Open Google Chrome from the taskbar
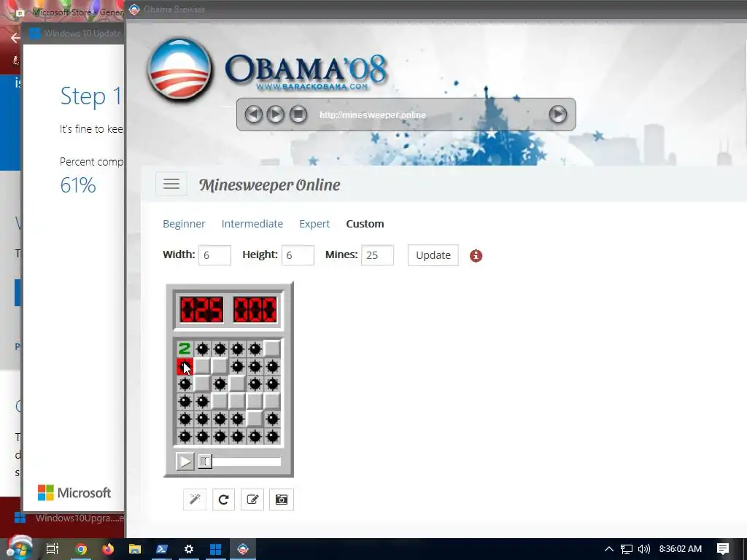Screen dimensions: 747x560 coord(81,549)
